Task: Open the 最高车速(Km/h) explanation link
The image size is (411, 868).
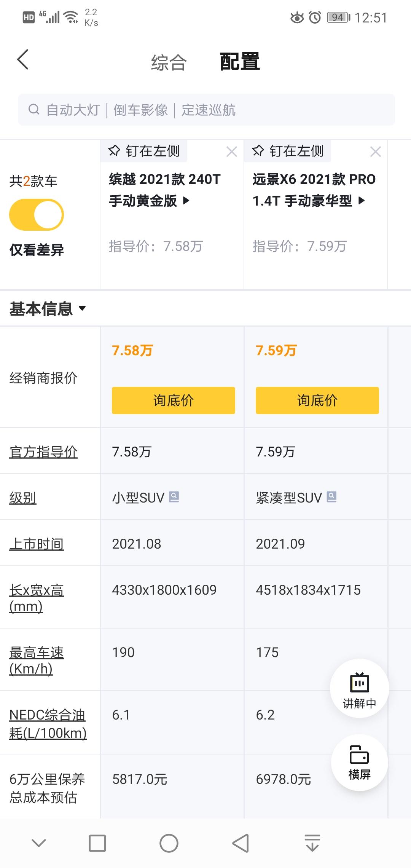Action: (37, 660)
